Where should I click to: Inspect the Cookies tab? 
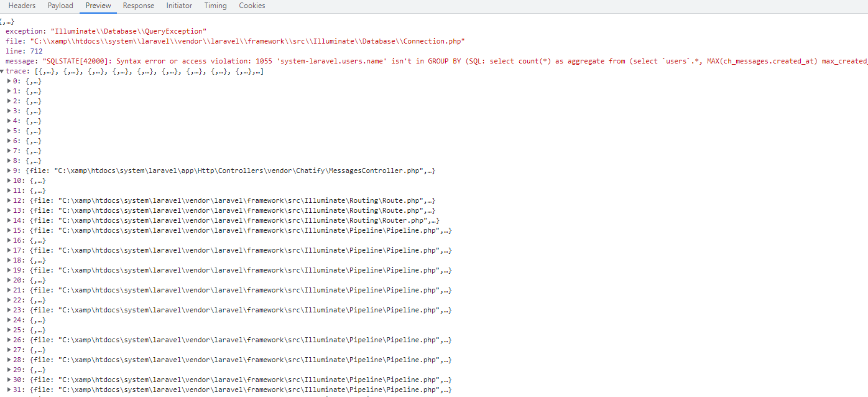pos(252,6)
